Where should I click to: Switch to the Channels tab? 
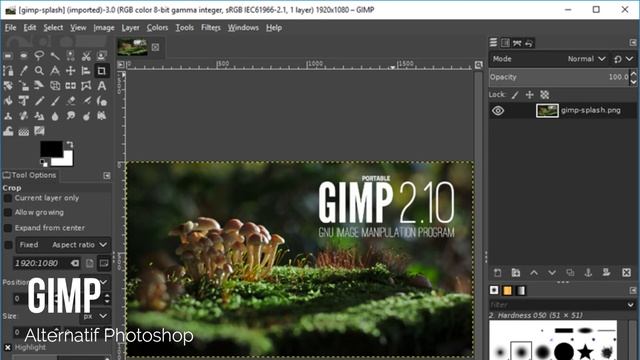coord(505,43)
